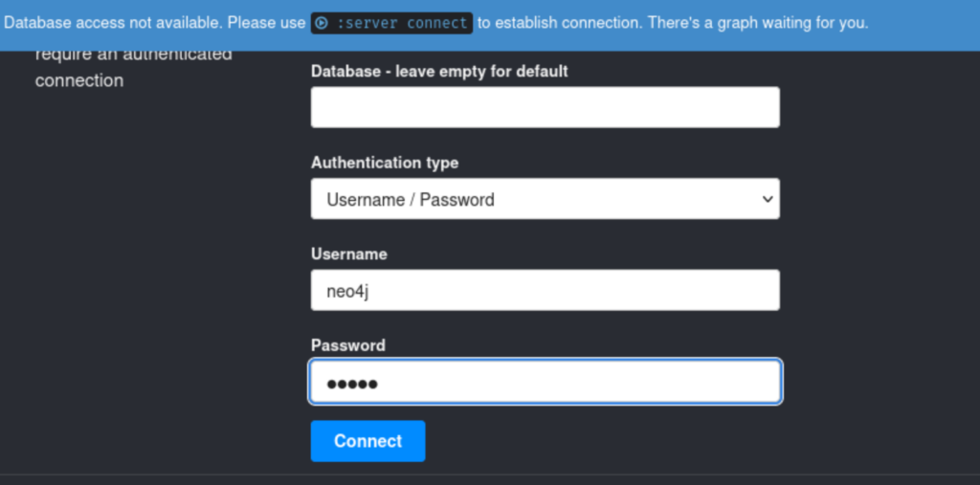Click the divider line below Connect
Viewport: 980px width, 485px height.
click(490, 475)
